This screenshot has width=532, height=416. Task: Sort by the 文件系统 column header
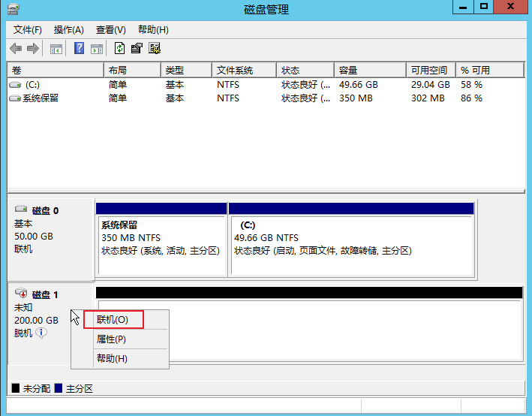pos(245,71)
